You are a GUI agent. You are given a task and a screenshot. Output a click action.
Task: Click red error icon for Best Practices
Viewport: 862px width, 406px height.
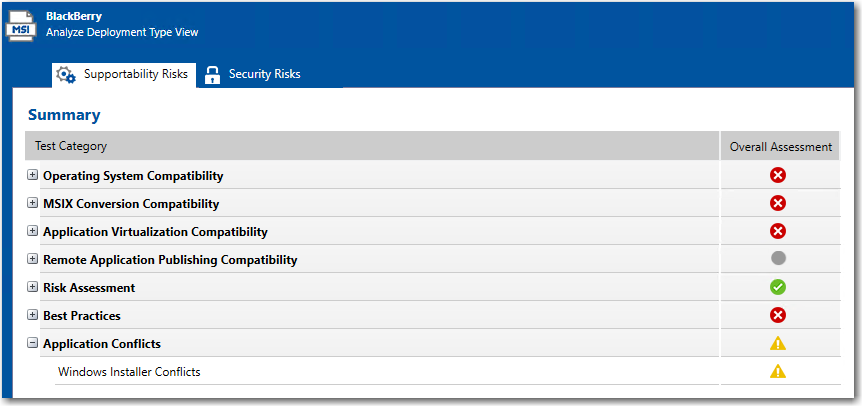[x=778, y=316]
